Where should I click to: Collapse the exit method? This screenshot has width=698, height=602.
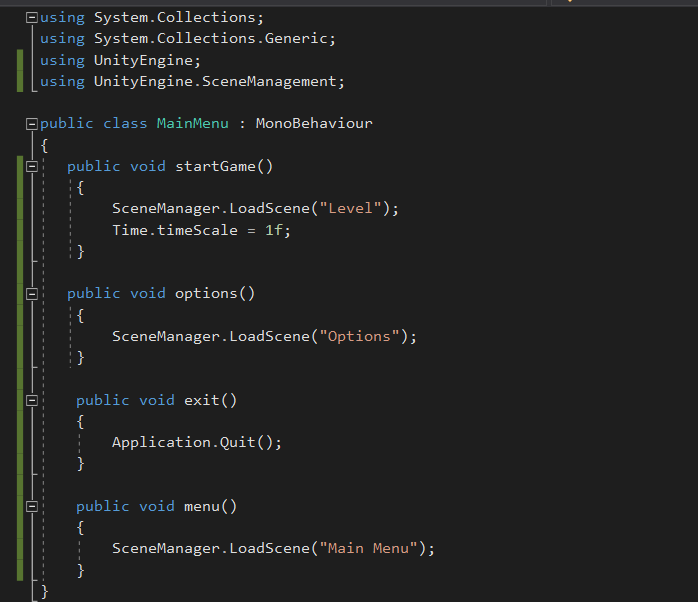32,400
